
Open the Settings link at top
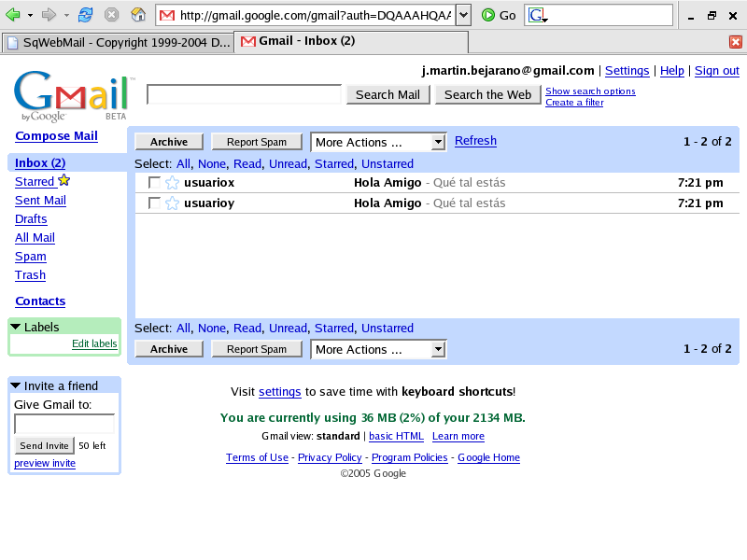[x=627, y=71]
